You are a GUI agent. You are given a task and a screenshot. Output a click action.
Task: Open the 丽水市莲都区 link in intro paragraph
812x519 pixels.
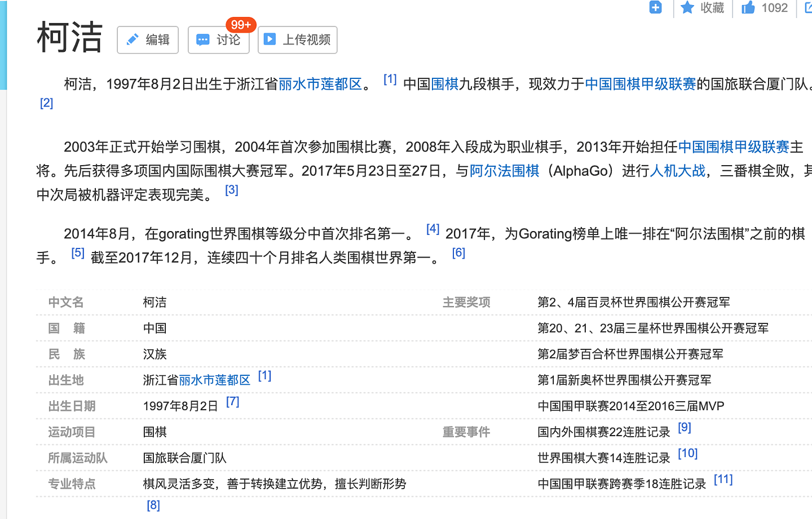click(320, 84)
